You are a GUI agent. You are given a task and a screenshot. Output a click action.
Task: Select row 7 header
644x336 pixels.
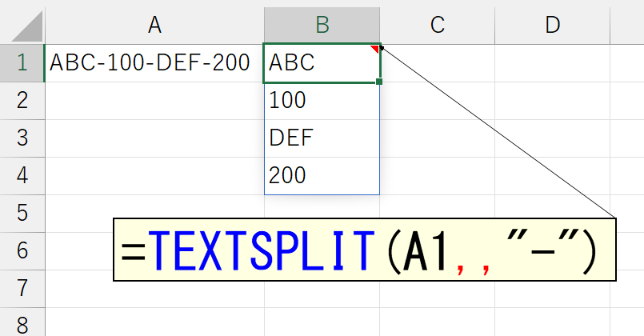pos(22,288)
